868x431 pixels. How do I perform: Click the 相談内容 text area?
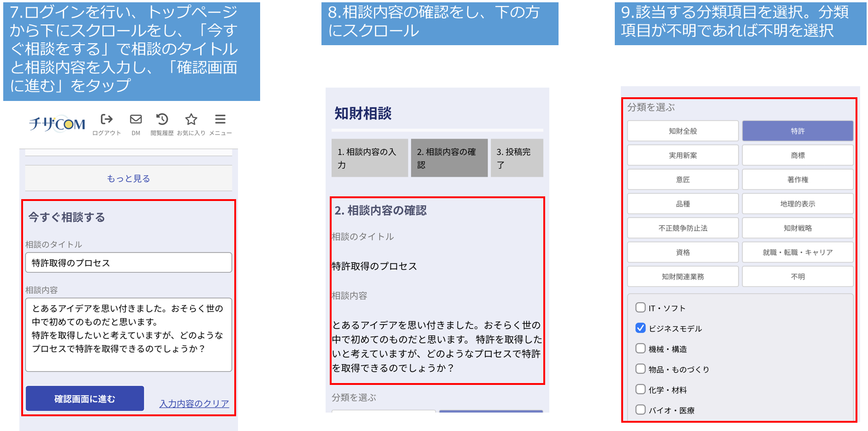pyautogui.click(x=129, y=335)
